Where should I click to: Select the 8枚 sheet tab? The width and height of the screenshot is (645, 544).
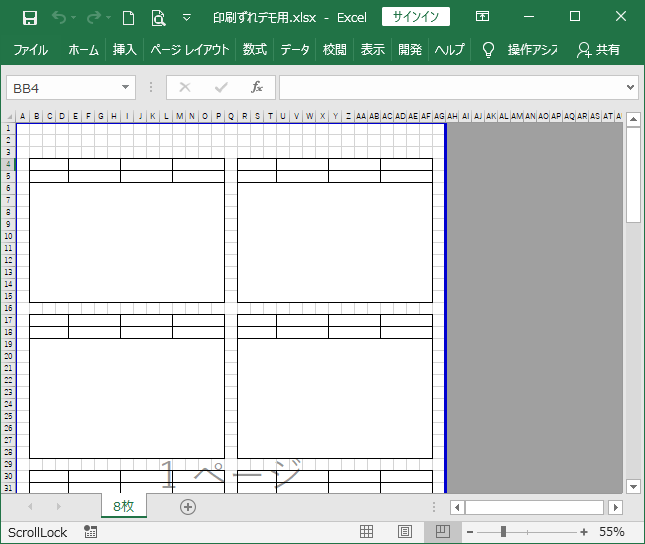point(123,506)
